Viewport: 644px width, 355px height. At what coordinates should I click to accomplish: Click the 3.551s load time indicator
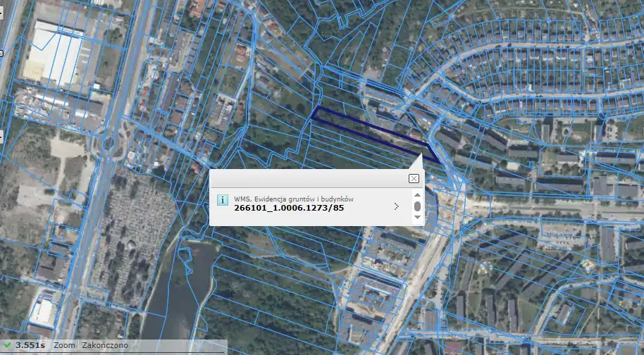(30, 346)
